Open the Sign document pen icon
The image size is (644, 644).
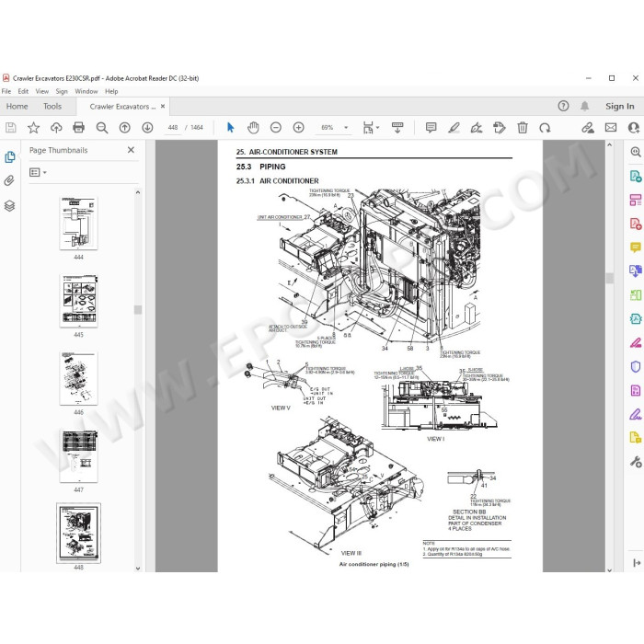[477, 128]
